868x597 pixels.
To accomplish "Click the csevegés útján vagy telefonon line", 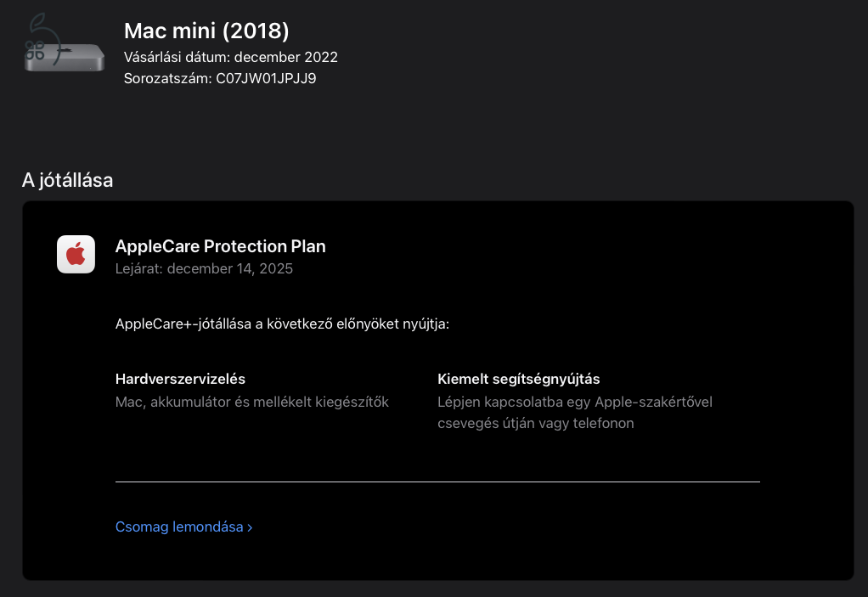I will (x=535, y=423).
